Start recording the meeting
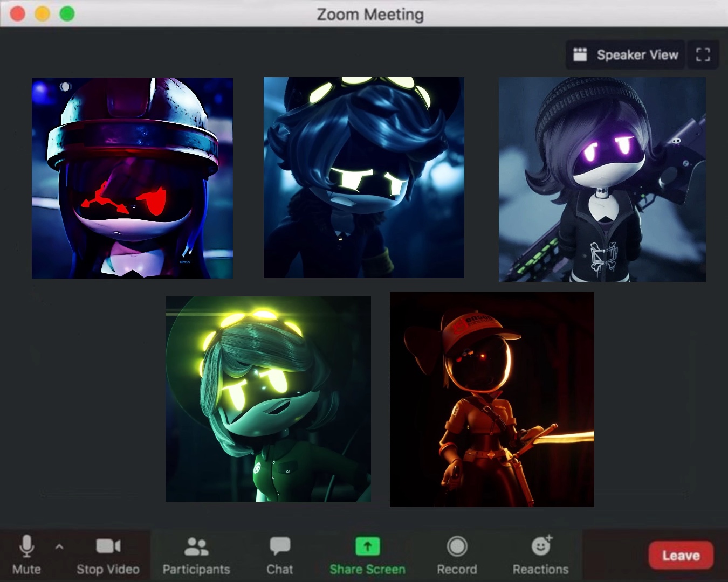This screenshot has height=582, width=728. (x=457, y=555)
